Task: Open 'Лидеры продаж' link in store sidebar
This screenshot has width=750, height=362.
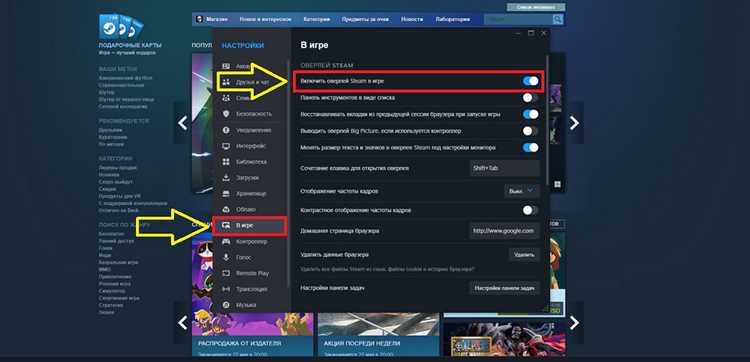Action: (118, 168)
